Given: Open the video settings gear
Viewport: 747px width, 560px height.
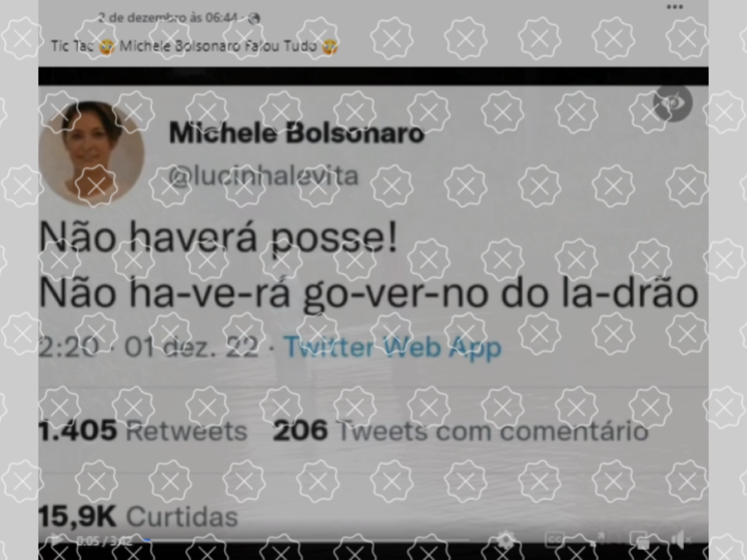Looking at the screenshot, I should click(x=505, y=539).
